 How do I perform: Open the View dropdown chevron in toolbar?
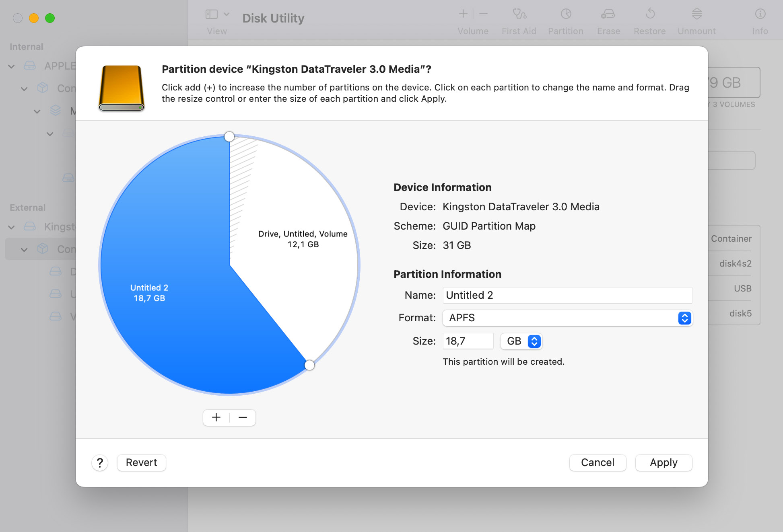tap(227, 14)
